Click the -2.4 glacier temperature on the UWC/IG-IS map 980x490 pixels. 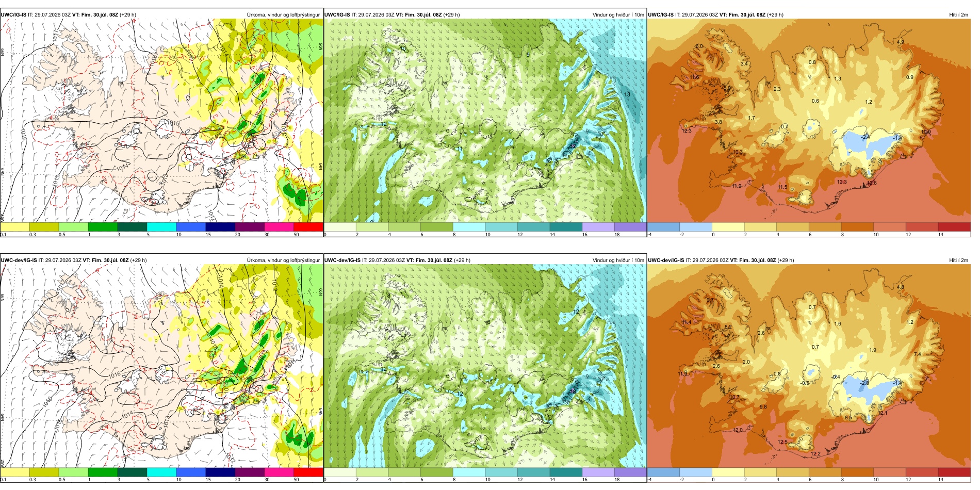point(865,137)
